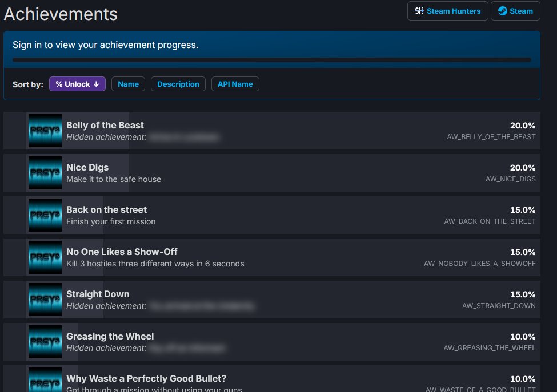The height and width of the screenshot is (392, 557).
Task: Click the 20.0% value for Belly of the Beast
Action: pyautogui.click(x=523, y=126)
